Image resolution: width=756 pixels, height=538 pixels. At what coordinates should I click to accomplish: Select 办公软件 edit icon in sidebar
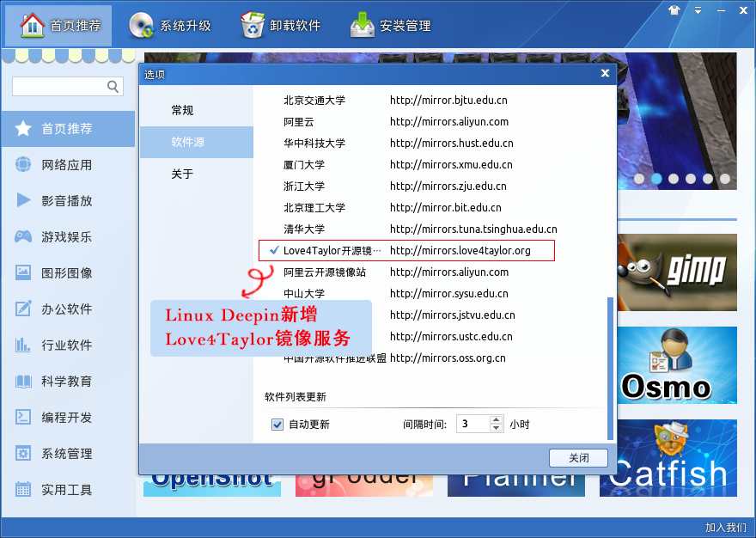pos(22,309)
